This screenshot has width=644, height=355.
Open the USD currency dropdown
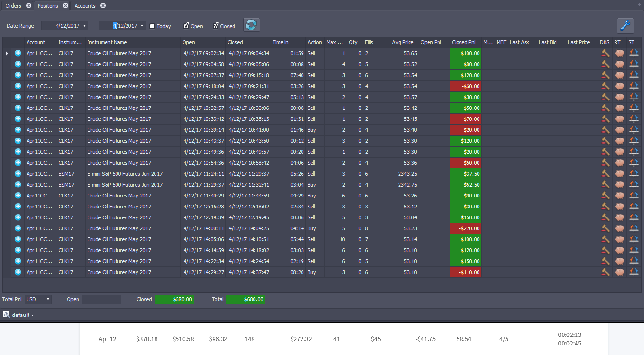pos(39,299)
